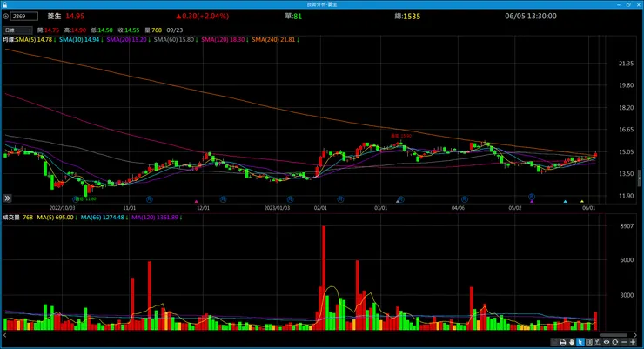The image size is (644, 349).
Task: Click the price change ▲0.30(+2.04%)
Action: (202, 16)
